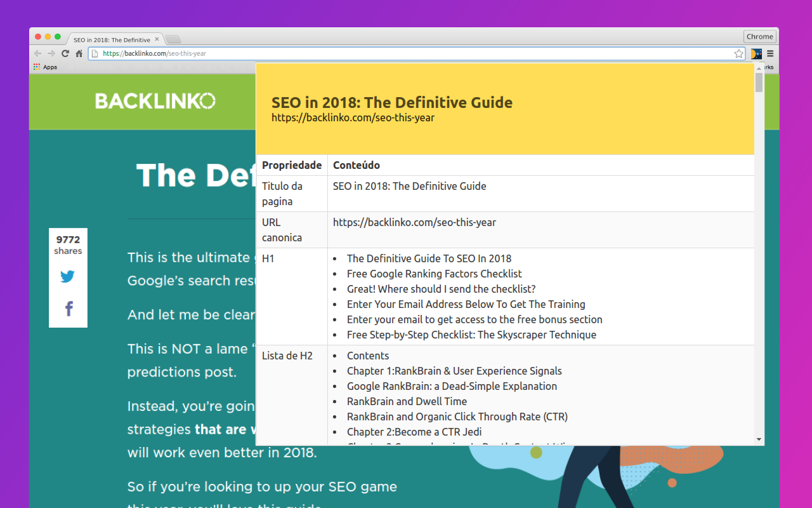Viewport: 812px width, 508px height.
Task: Click 'RankBrain and Dwell Time' item
Action: coord(407,401)
